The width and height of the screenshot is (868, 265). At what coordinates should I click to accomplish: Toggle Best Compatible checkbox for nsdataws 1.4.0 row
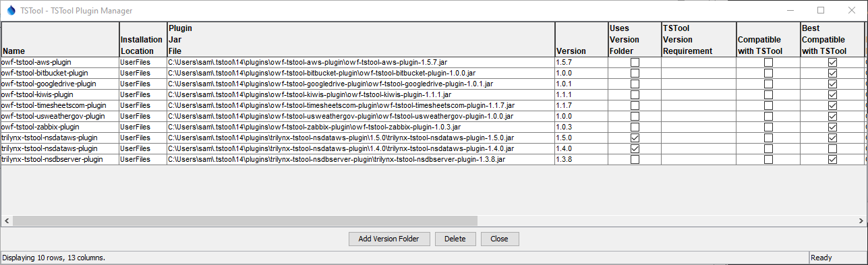832,148
